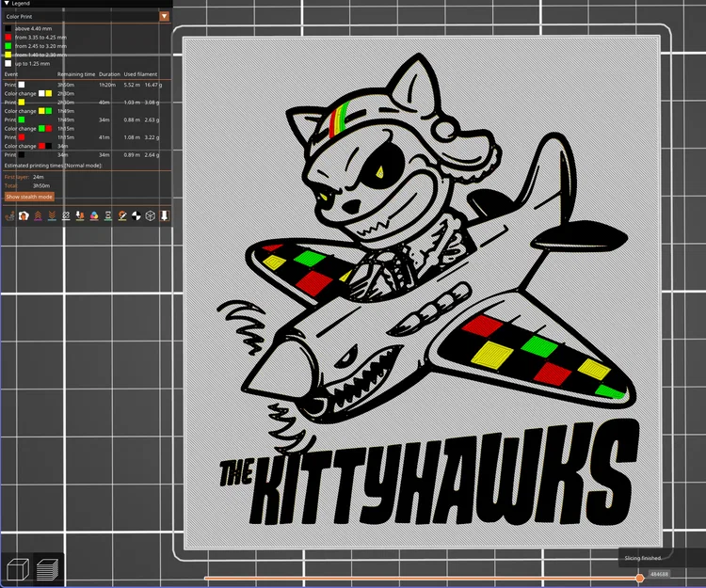Viewport: 706px width, 588px height.
Task: Open the Color Print view dropdown arrow
Action: [165, 16]
